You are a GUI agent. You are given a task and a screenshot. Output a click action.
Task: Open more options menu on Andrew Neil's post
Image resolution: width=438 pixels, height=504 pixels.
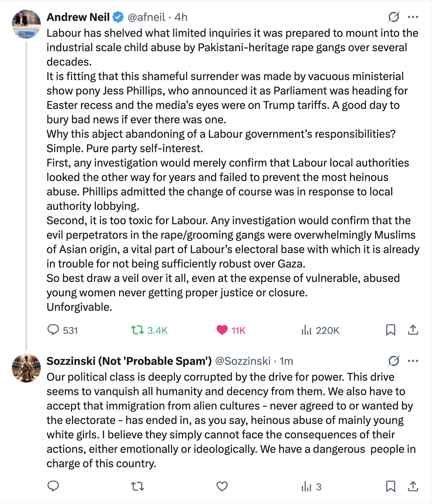coord(413,17)
